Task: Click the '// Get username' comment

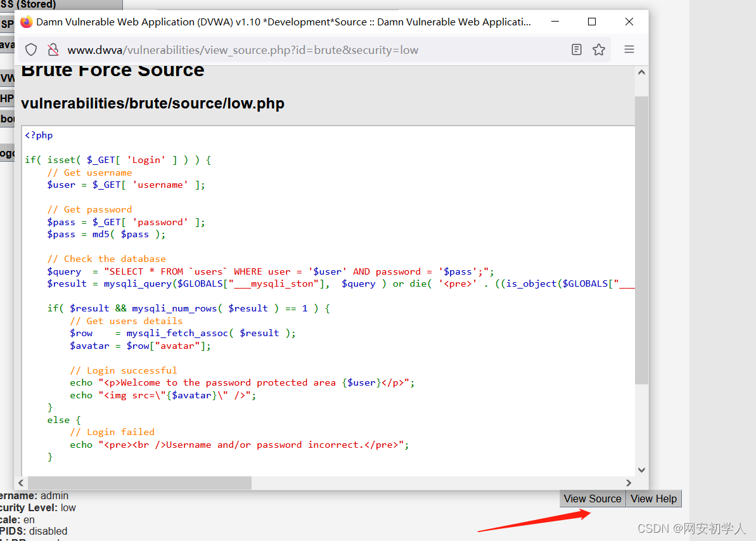Action: [90, 173]
